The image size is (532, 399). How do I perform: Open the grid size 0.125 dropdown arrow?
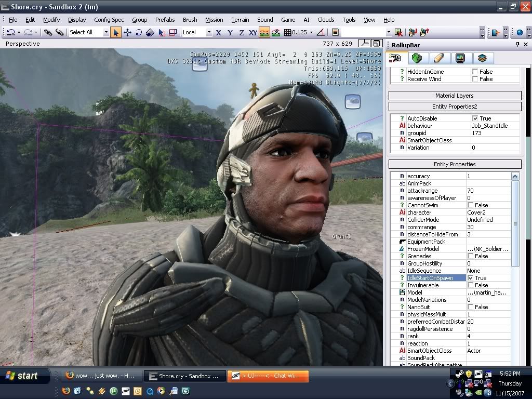(x=311, y=33)
